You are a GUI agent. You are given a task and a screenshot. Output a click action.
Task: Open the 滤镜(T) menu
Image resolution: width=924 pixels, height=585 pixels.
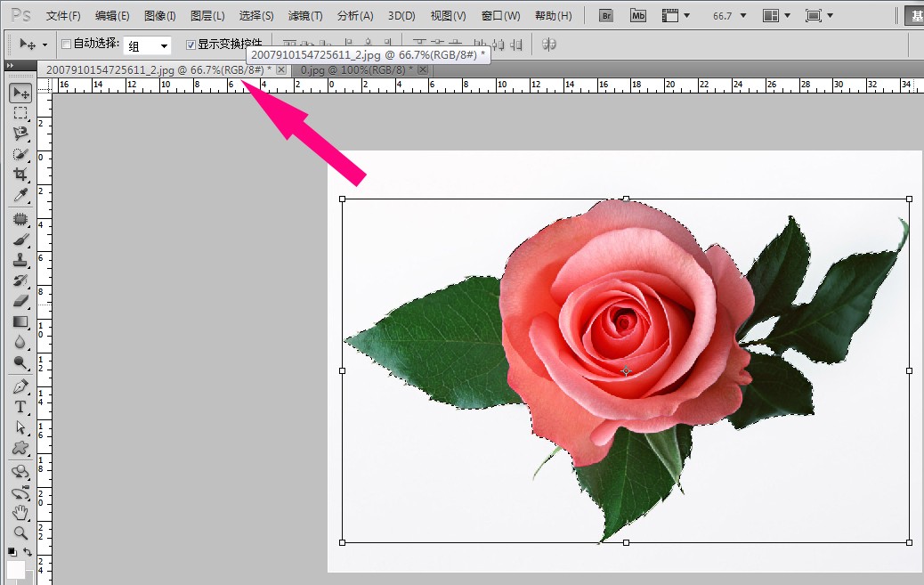pyautogui.click(x=305, y=16)
